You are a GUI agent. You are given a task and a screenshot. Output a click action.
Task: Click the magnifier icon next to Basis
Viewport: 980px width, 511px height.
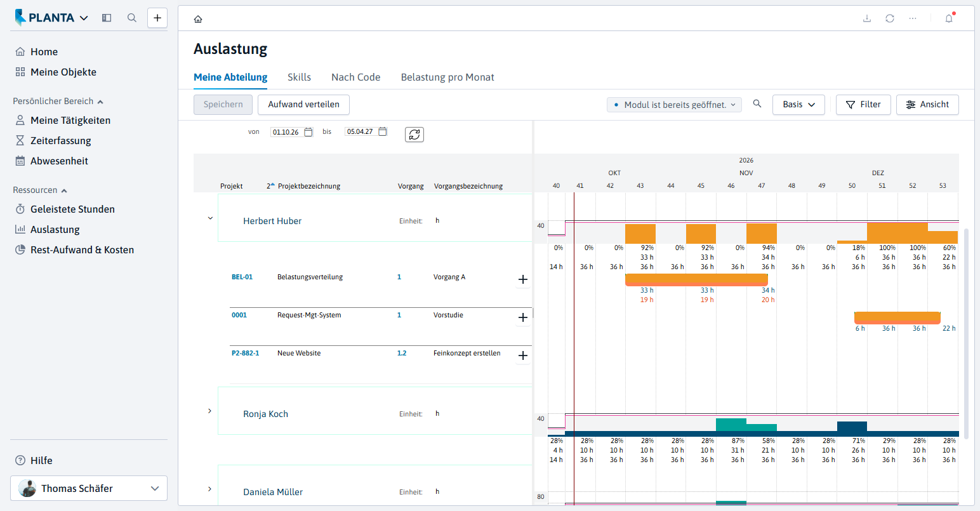757,103
